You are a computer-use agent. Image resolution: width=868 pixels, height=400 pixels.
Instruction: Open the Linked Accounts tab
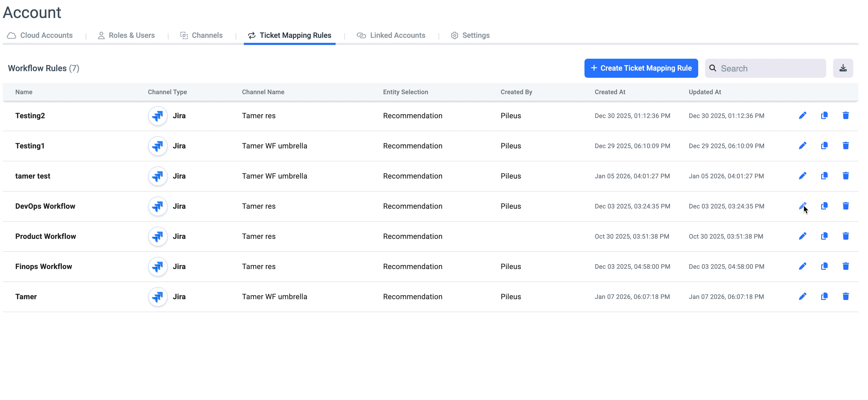tap(391, 35)
